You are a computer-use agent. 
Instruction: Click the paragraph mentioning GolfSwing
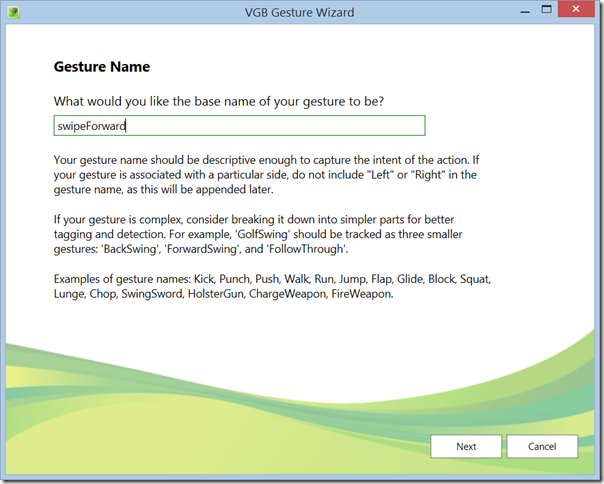coord(258,234)
